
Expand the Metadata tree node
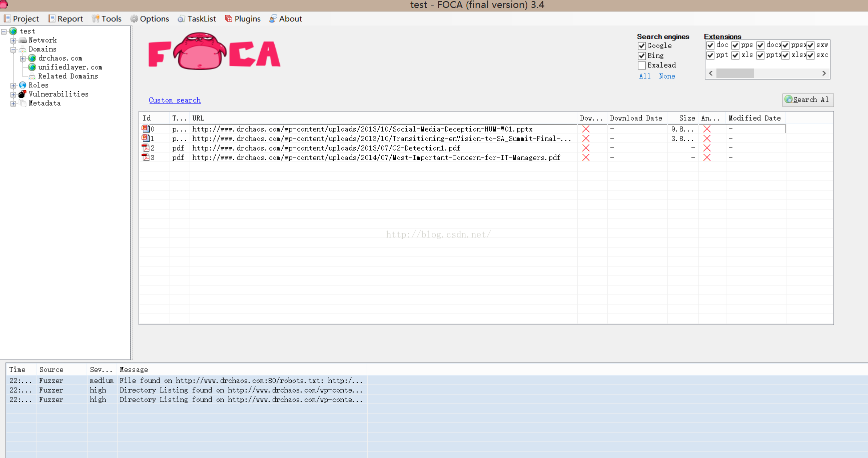pos(14,103)
